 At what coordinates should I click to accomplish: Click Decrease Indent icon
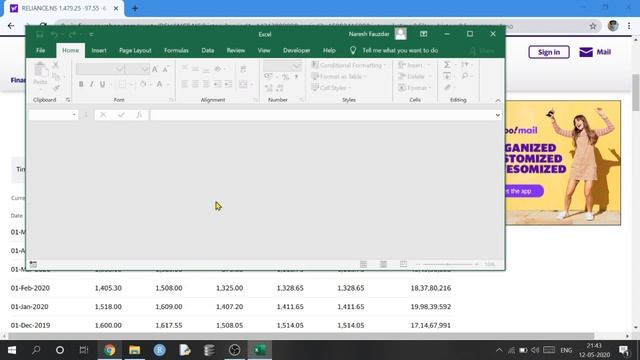(218, 84)
